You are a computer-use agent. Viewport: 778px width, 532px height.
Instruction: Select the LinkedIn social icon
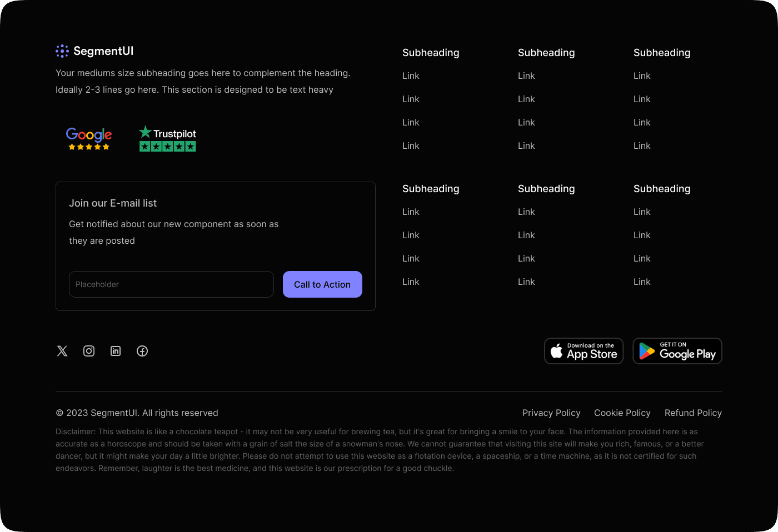point(115,350)
